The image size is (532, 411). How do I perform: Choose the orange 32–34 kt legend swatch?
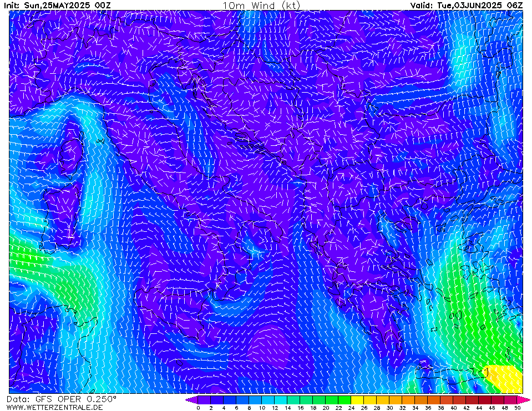(408, 400)
